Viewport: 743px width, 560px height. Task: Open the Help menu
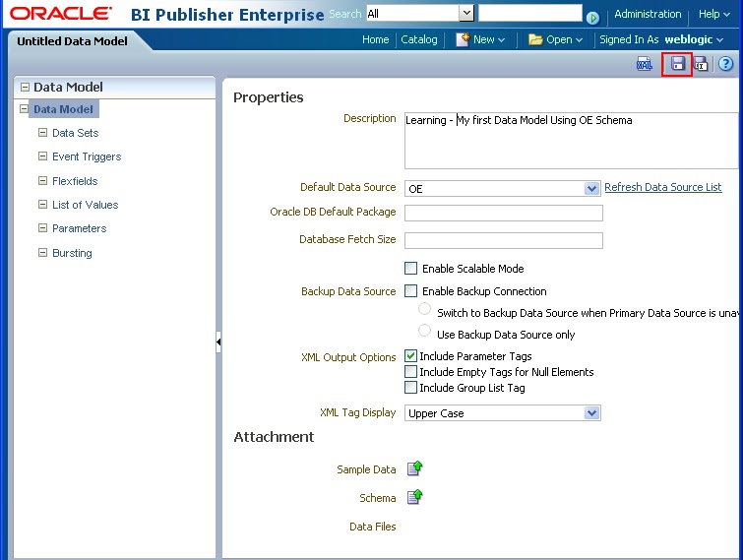(x=713, y=14)
